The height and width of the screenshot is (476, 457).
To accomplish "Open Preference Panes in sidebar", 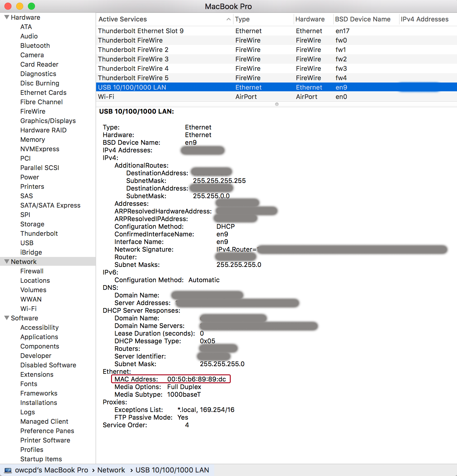I will click(x=47, y=431).
